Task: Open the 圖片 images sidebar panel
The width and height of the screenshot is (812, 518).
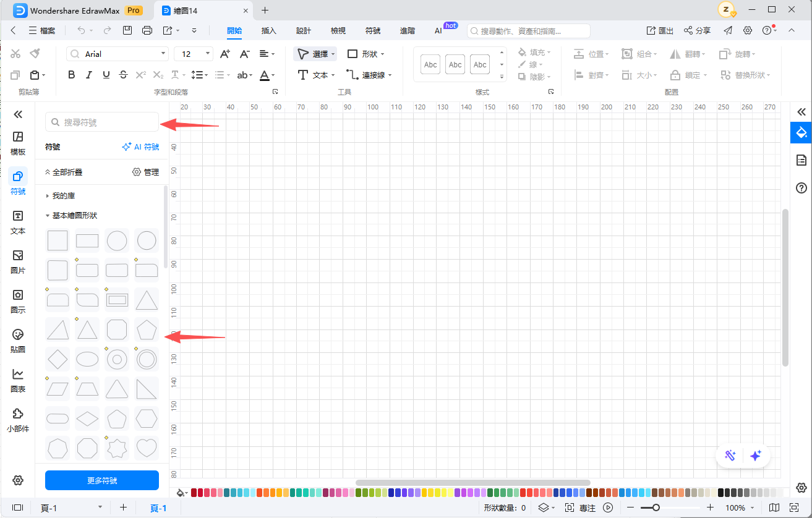Action: pyautogui.click(x=18, y=261)
